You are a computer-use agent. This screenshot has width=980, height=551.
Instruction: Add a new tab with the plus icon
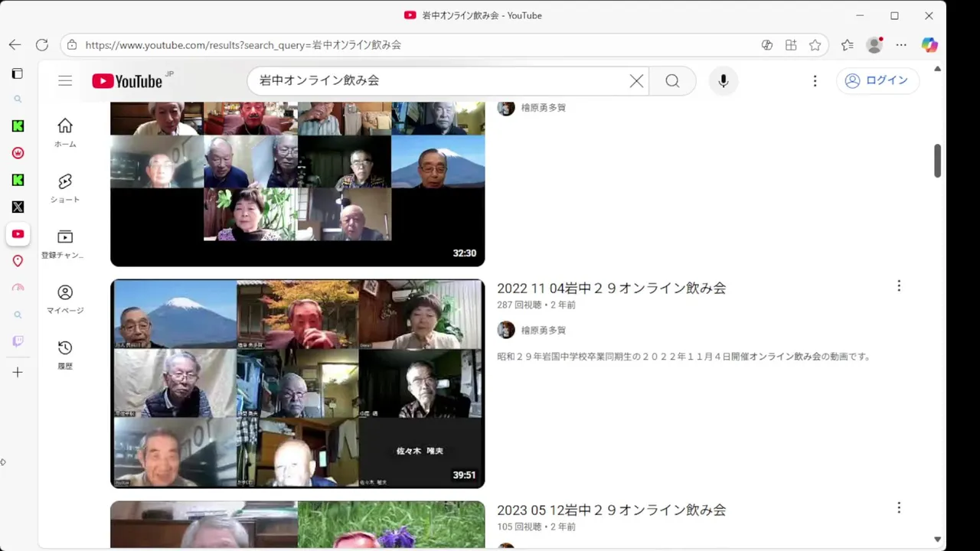[x=18, y=373]
